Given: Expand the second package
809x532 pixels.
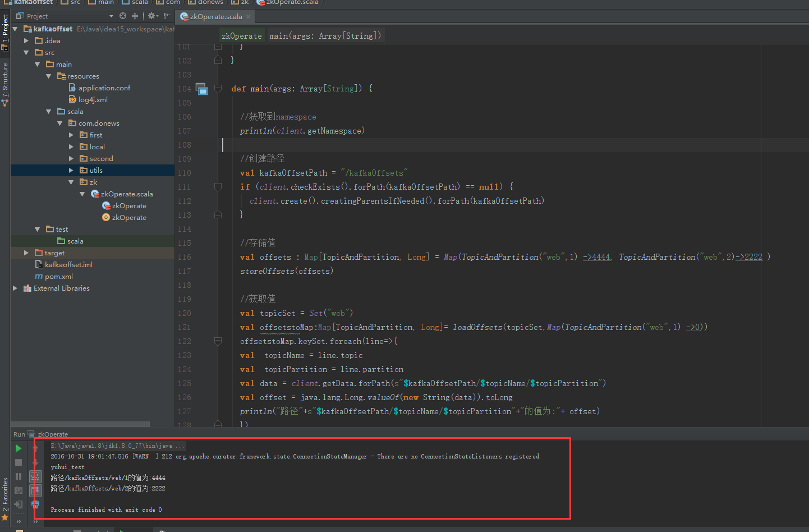Looking at the screenshot, I should coord(71,158).
